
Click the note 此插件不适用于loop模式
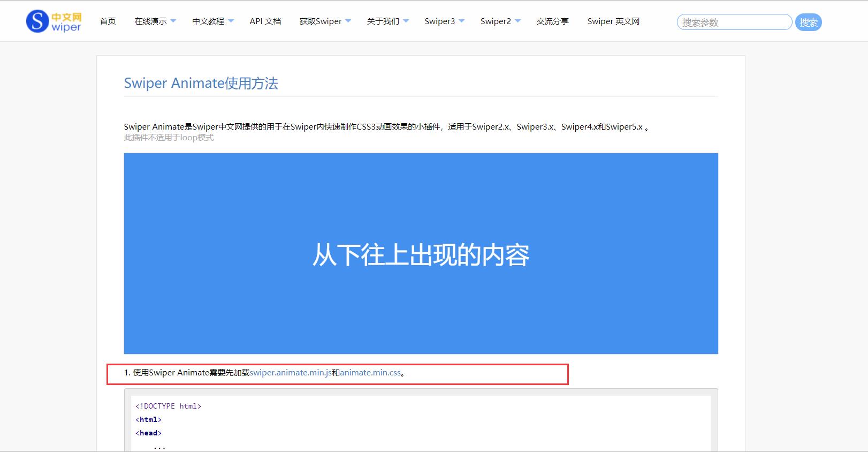tap(169, 138)
